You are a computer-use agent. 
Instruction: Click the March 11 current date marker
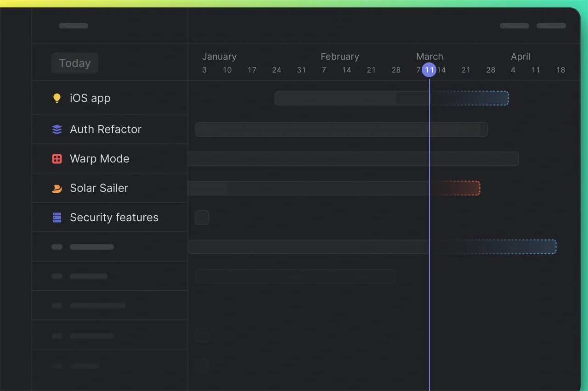tap(430, 70)
